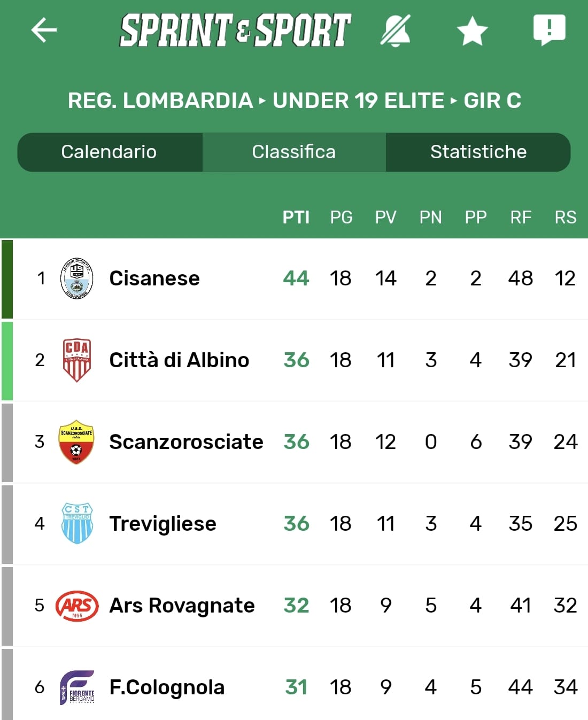Image resolution: width=588 pixels, height=720 pixels.
Task: Open the report feedback icon
Action: 549,29
